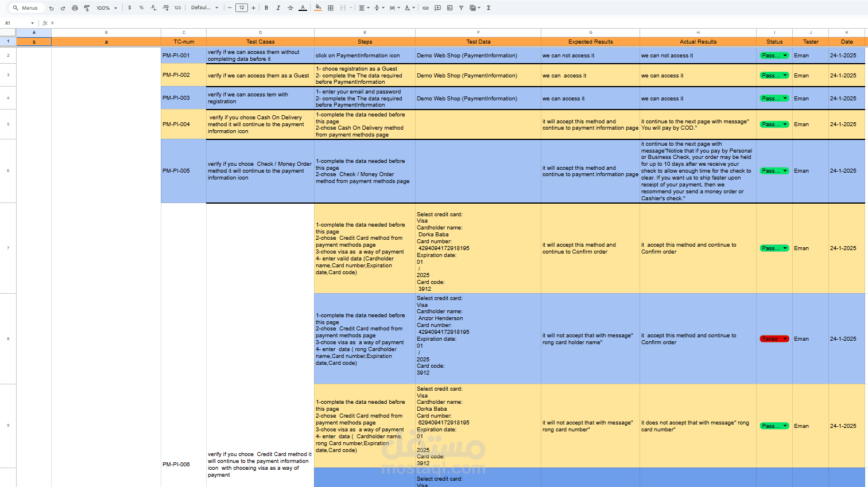Expand the name box dropdown arrow
Viewport: 868px width, 487px height.
click(x=32, y=23)
